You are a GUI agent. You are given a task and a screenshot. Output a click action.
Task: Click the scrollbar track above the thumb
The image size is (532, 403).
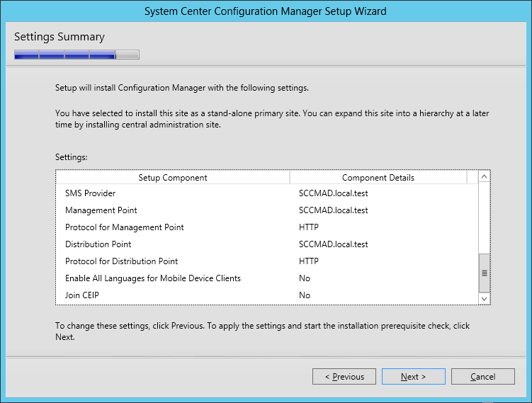tap(484, 217)
